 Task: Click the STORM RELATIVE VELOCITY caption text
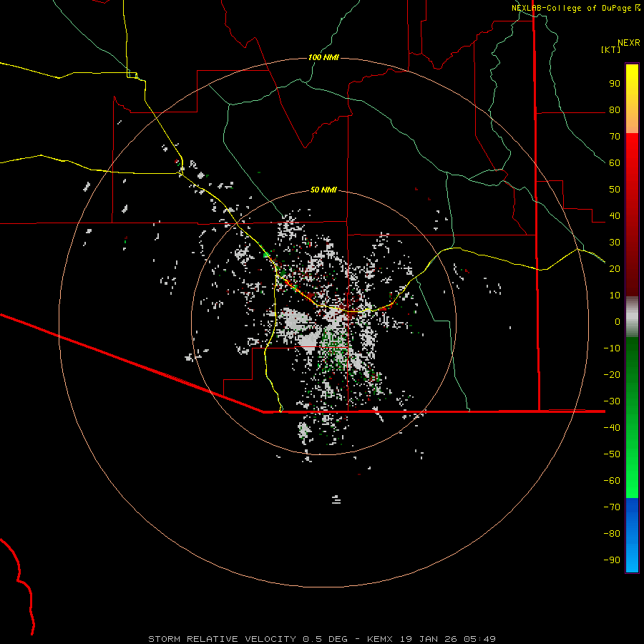(222, 639)
